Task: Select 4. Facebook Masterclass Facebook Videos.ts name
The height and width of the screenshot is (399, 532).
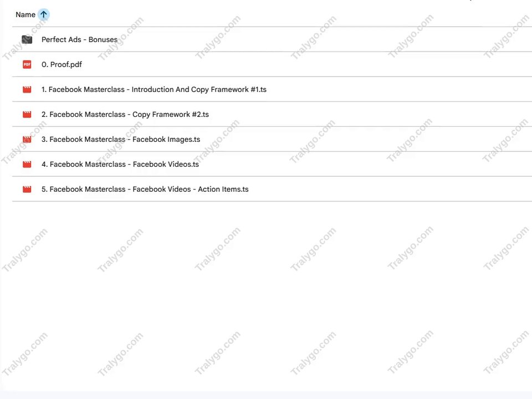Action: coord(120,164)
